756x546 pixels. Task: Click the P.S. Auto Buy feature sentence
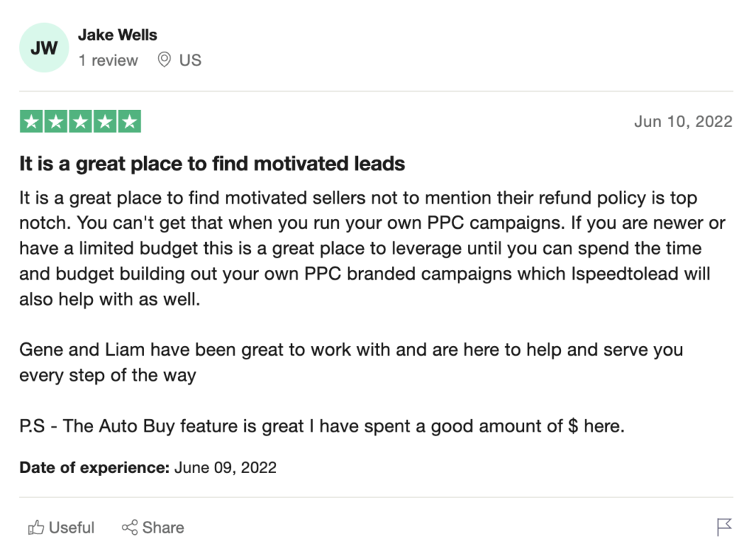(x=322, y=426)
